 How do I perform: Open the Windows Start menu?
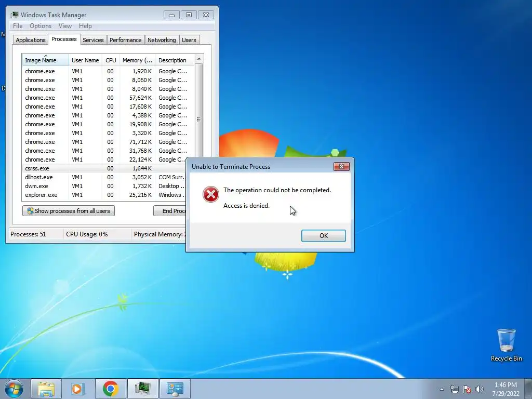14,389
